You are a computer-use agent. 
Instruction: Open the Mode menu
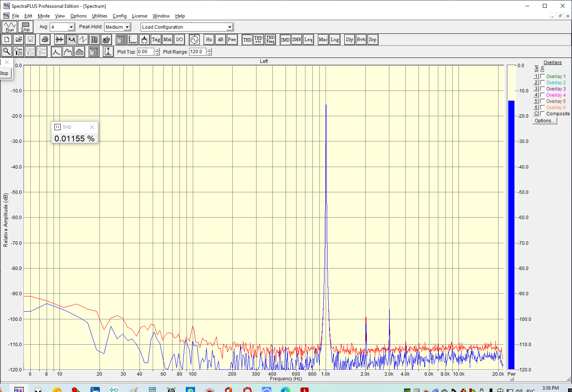tap(44, 16)
